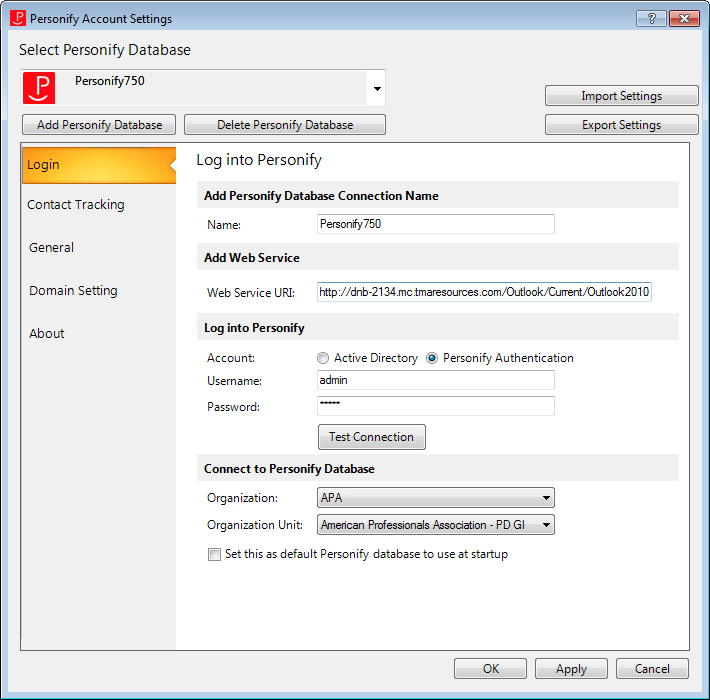Open the Organization Unit dropdown
The image size is (710, 700).
(x=436, y=525)
